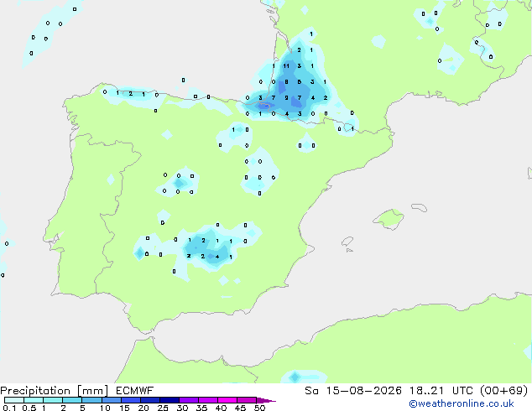Click the 0.5–1 mm legend swatch
Image resolution: width=532 pixels, height=411 pixels.
click(x=34, y=400)
